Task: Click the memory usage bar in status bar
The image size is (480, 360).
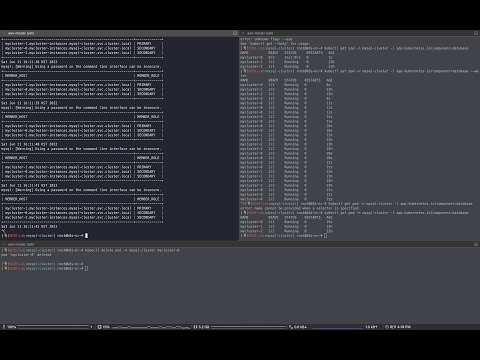Action: pos(248,327)
